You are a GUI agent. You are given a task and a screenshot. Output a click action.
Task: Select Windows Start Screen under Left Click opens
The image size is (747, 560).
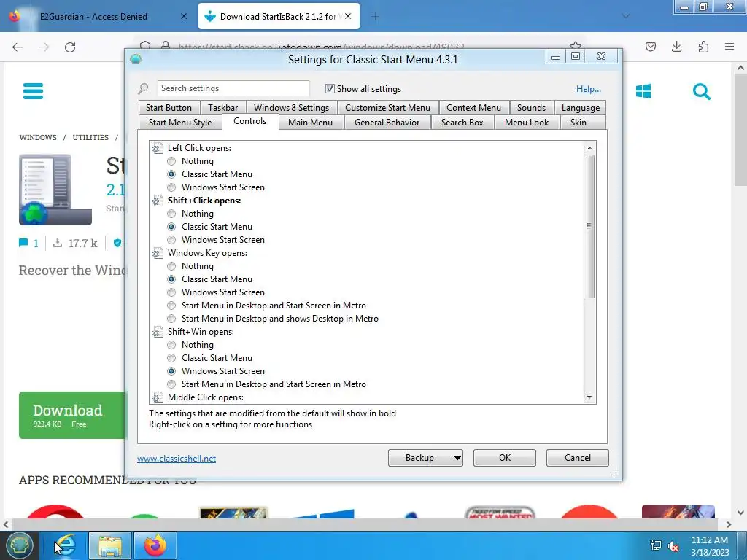[x=171, y=187]
